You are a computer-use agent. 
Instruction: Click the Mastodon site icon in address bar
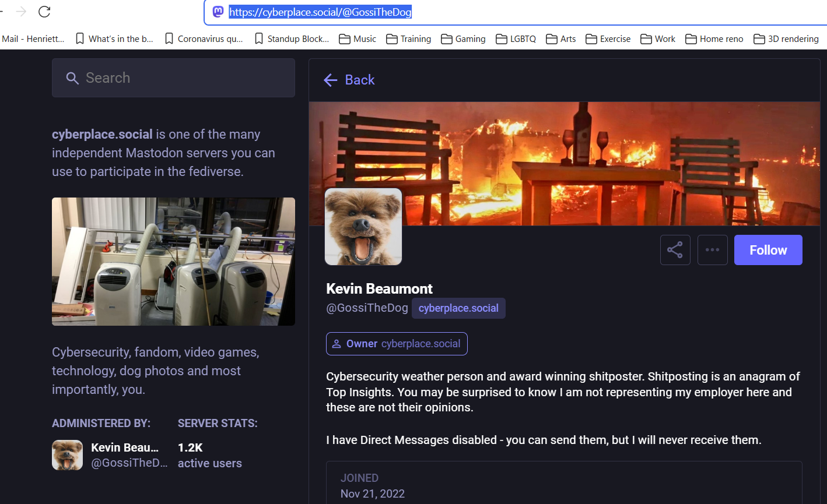[218, 12]
